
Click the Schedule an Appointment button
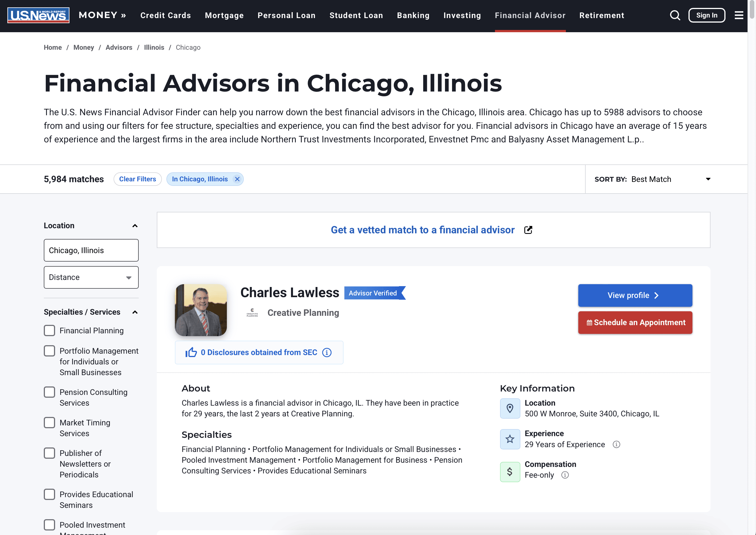(635, 323)
